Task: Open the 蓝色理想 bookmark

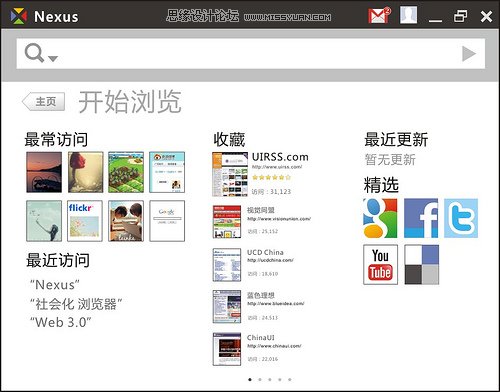Action: [261, 295]
